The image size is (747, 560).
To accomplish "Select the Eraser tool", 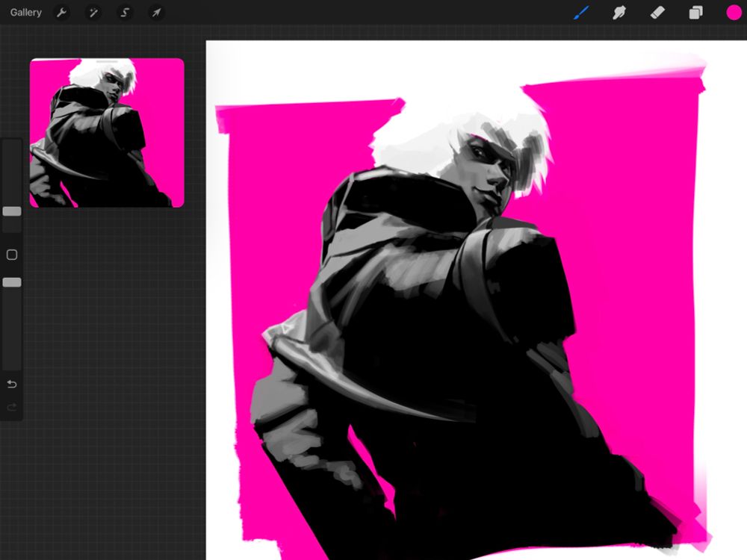I will click(x=657, y=13).
